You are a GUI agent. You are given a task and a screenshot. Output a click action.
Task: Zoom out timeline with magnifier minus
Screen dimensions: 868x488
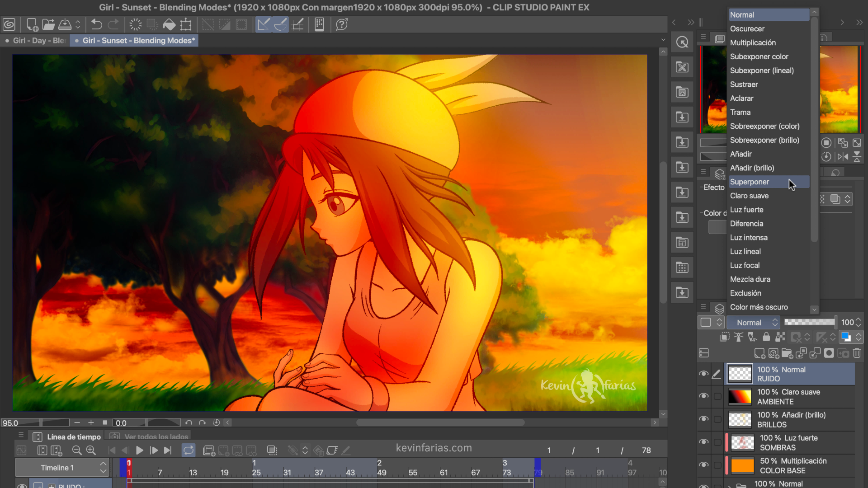pyautogui.click(x=77, y=450)
